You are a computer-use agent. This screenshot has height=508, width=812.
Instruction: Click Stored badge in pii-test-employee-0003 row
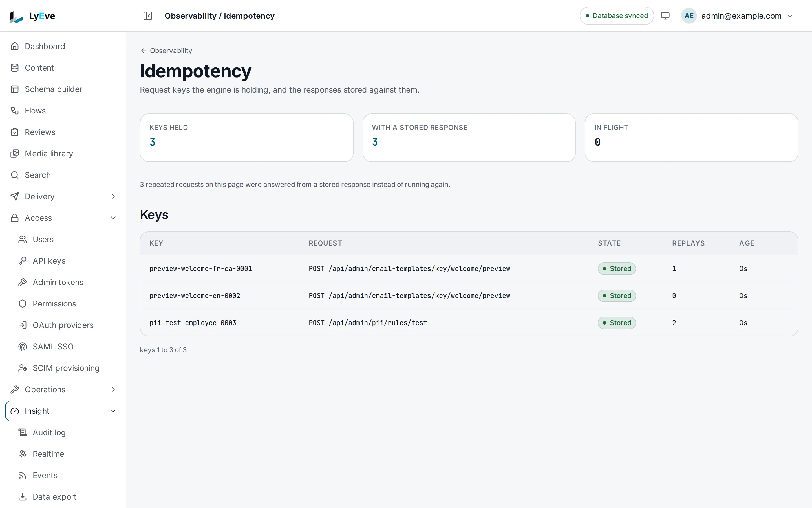click(616, 323)
